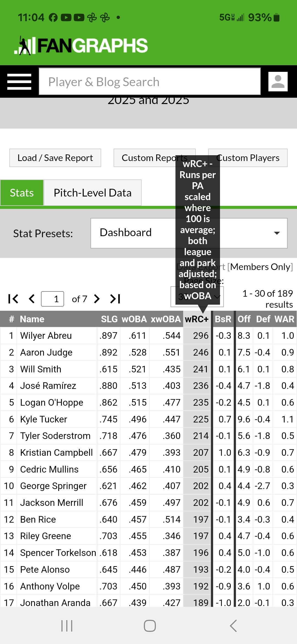Sort table by wOBA column header
The width and height of the screenshot is (297, 644).
tap(134, 319)
